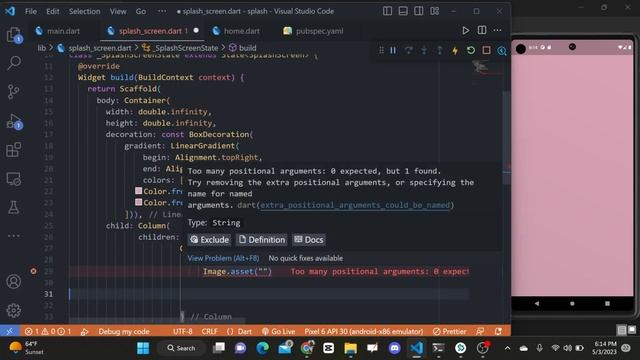Click lib folder in breadcrumb
This screenshot has width=640, height=360.
tap(42, 48)
